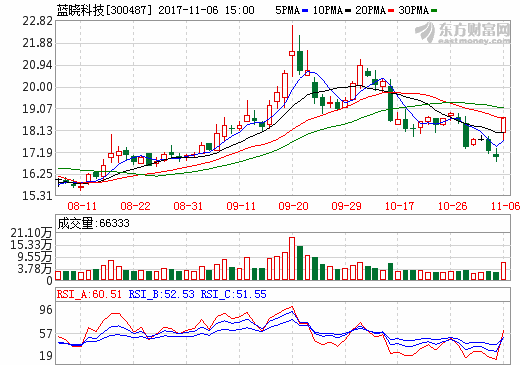Click the 16.25 price axis label
Viewport: 520px width, 365px height.
point(37,174)
